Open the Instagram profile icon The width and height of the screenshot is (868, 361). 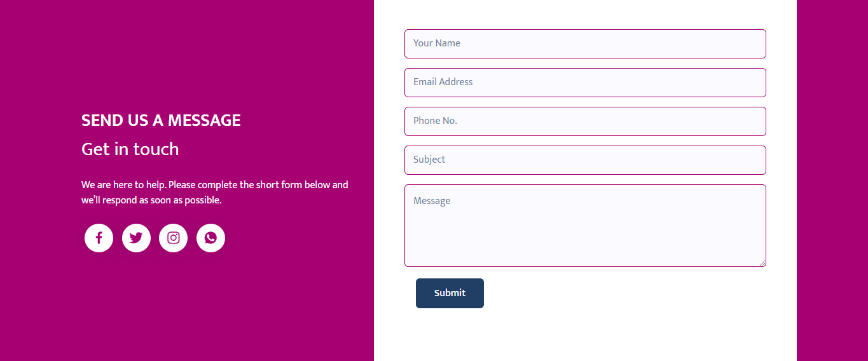(x=173, y=238)
